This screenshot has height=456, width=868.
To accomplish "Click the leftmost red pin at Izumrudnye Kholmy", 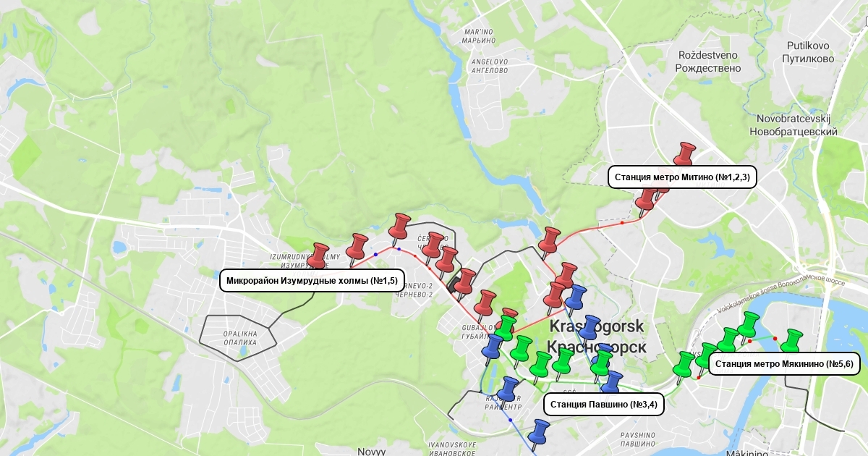I will point(318,255).
